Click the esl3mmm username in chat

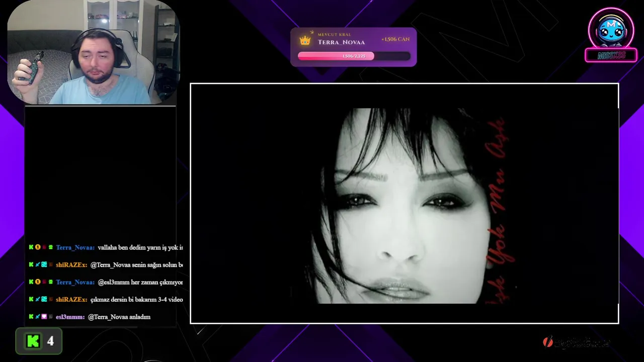tap(70, 317)
